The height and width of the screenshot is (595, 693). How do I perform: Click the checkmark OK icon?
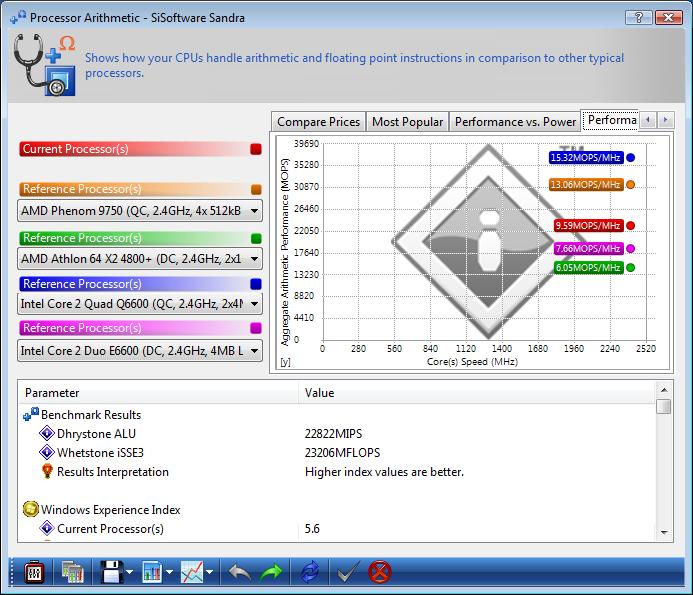[348, 573]
